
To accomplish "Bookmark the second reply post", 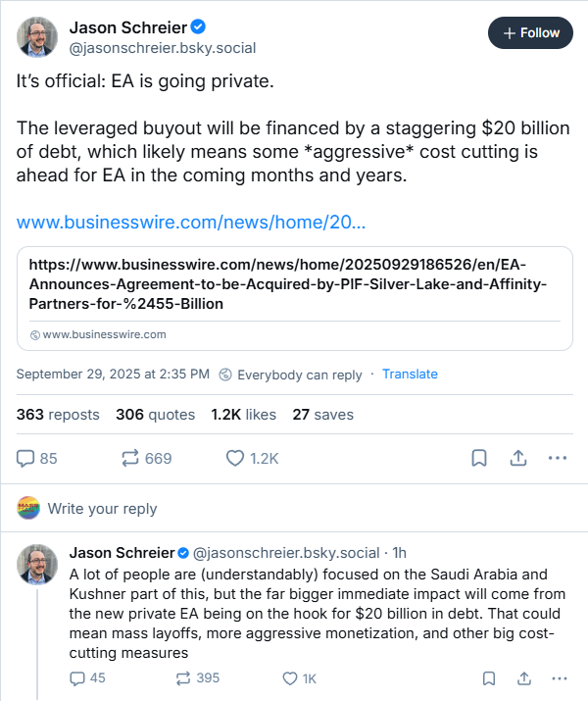I will coord(489,677).
